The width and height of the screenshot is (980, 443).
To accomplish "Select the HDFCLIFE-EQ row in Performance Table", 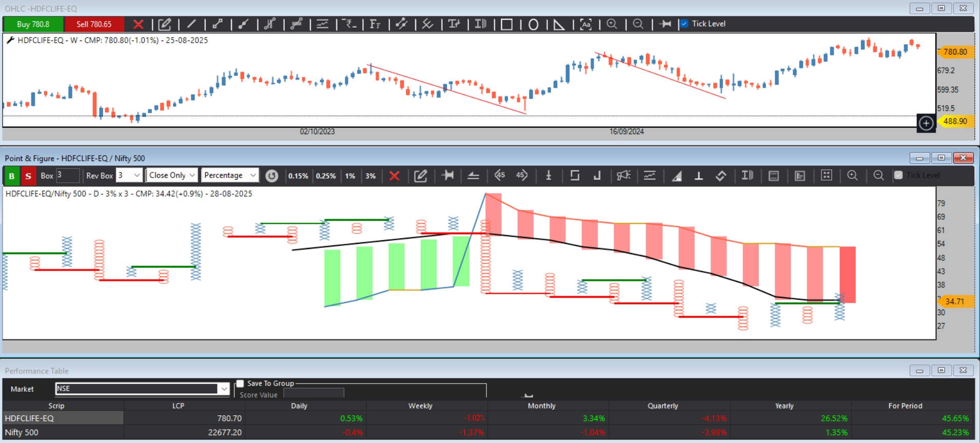I will coord(488,418).
